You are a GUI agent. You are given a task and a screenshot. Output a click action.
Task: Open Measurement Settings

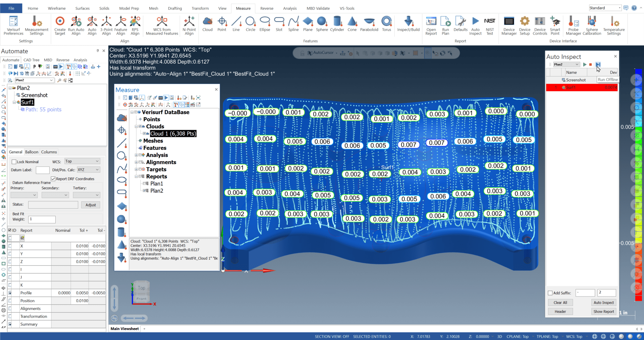(37, 25)
